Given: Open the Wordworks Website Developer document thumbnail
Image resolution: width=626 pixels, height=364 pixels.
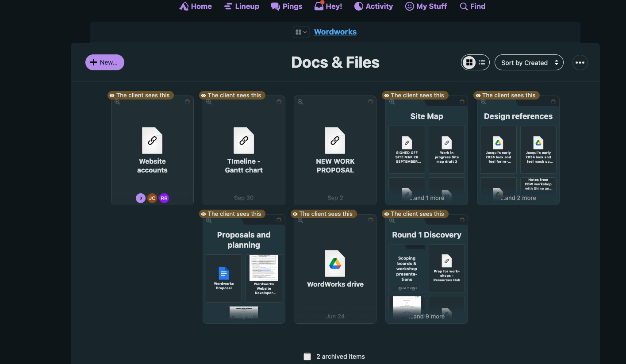Looking at the screenshot, I should point(264,268).
